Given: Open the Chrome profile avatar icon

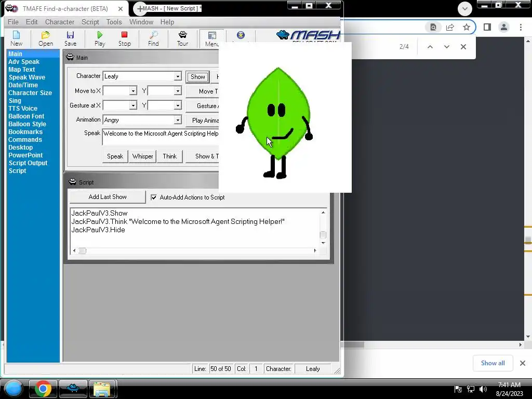Looking at the screenshot, I should (504, 27).
